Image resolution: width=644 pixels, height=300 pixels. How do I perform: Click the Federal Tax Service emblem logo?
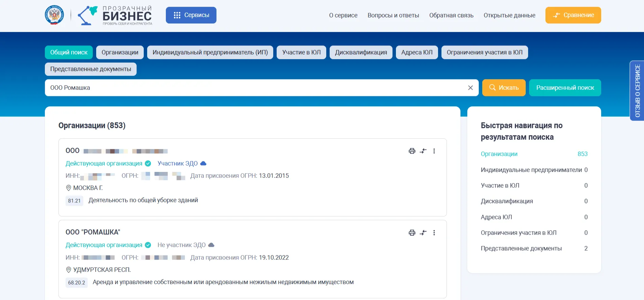click(54, 15)
